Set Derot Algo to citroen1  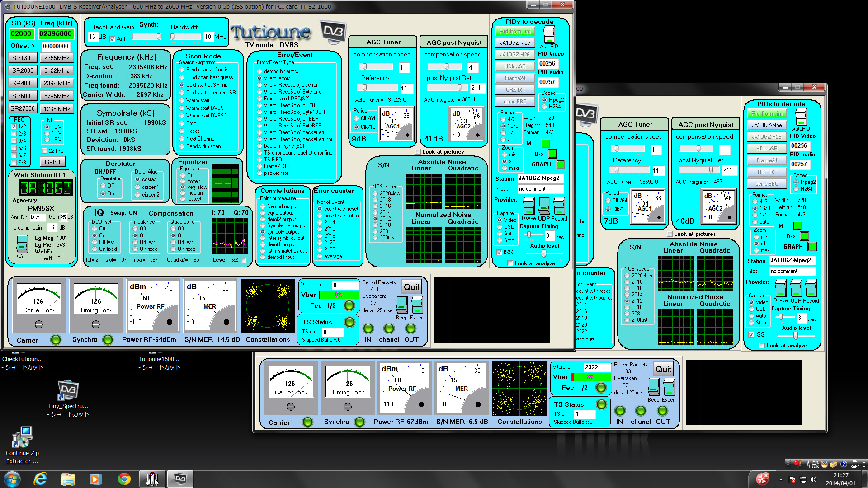click(137, 187)
